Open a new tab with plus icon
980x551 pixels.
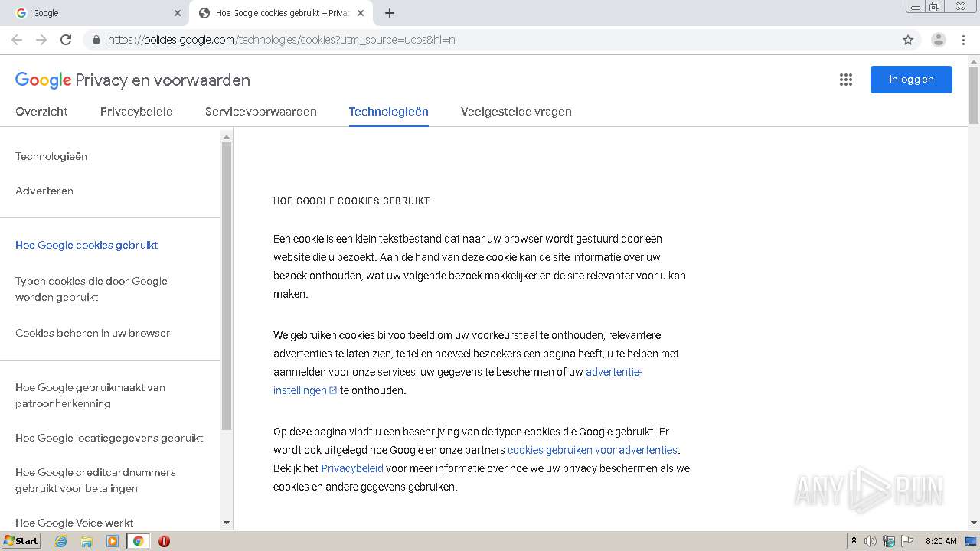(390, 13)
